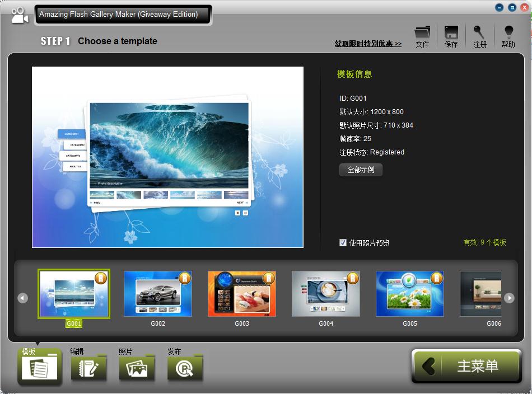The width and height of the screenshot is (532, 394).
Task: Open the 获取限时特别优惠 link
Action: tap(368, 44)
